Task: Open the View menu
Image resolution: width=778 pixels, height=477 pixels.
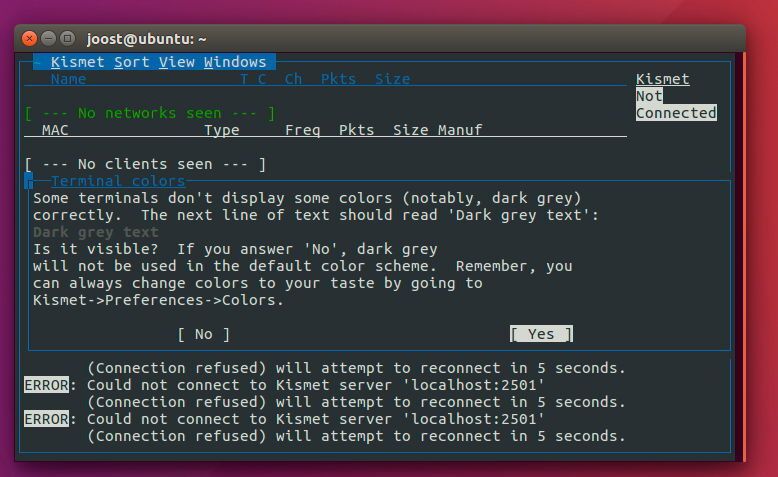Action: click(177, 62)
